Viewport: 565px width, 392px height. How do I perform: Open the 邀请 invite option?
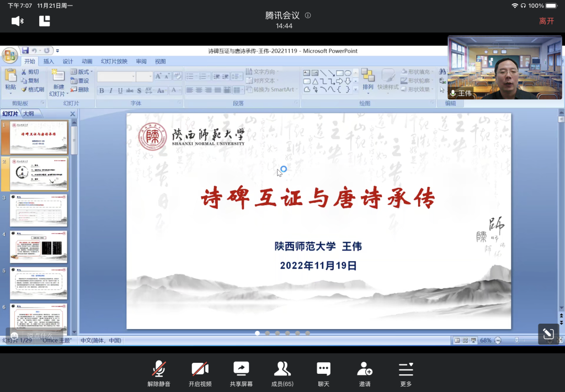click(x=365, y=373)
